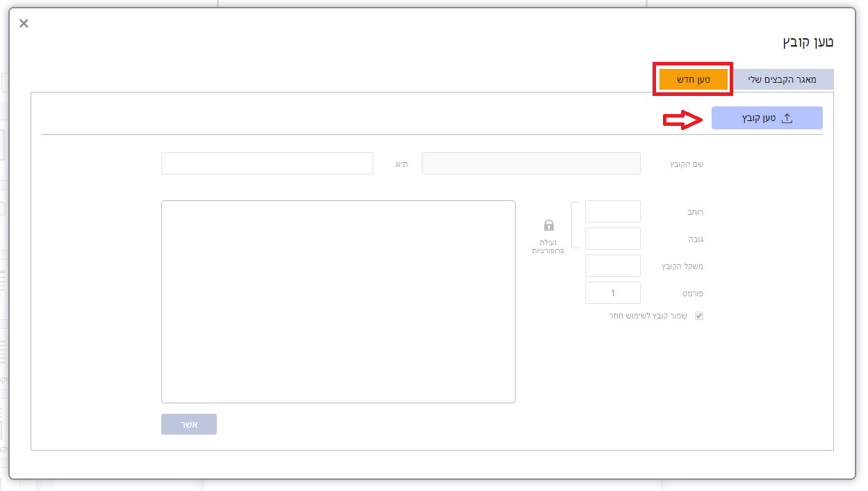Open the מאגר הקבצים שלי tab

point(783,79)
